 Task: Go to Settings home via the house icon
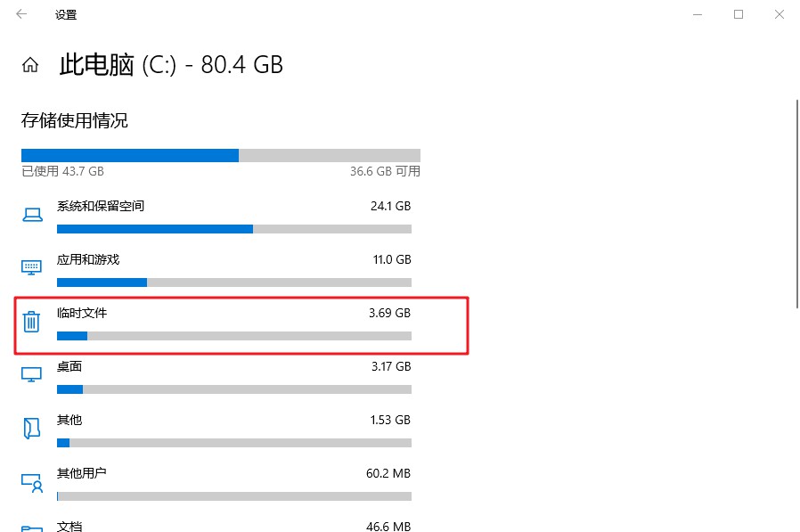coord(31,65)
